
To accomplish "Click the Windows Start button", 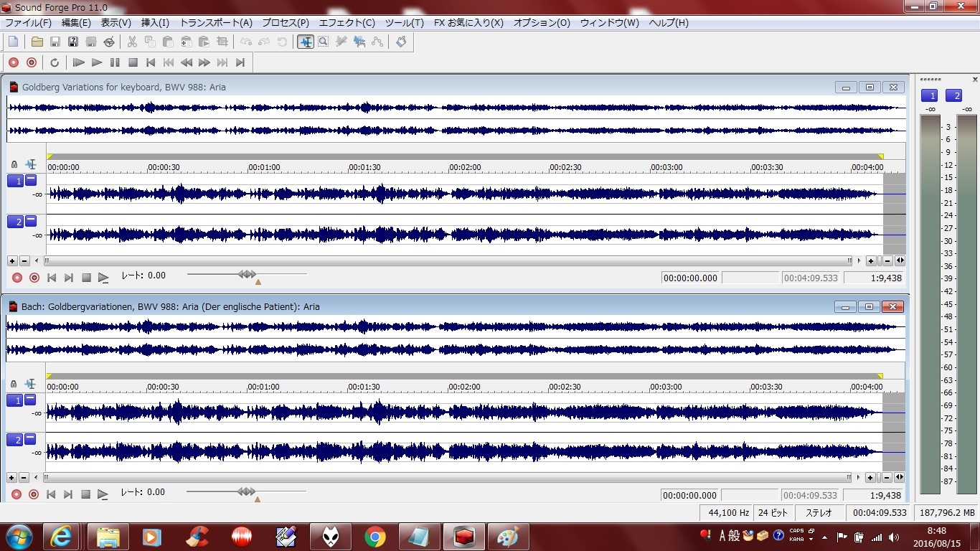I will coord(19,537).
